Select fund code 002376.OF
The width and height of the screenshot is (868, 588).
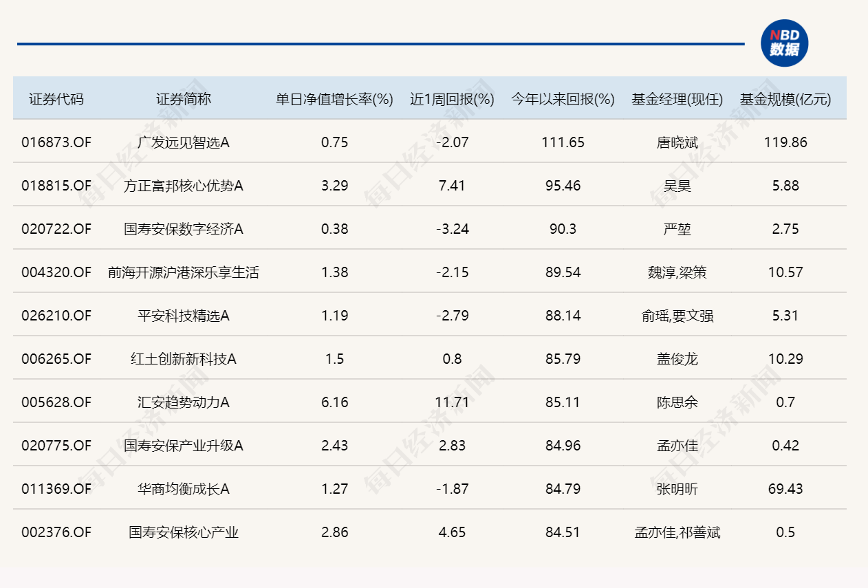pos(56,532)
